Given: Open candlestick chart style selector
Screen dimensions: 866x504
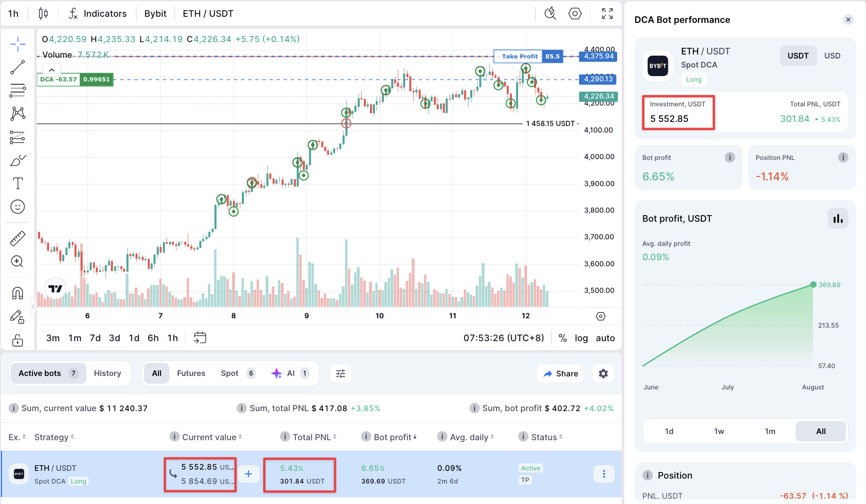Looking at the screenshot, I should pyautogui.click(x=43, y=13).
